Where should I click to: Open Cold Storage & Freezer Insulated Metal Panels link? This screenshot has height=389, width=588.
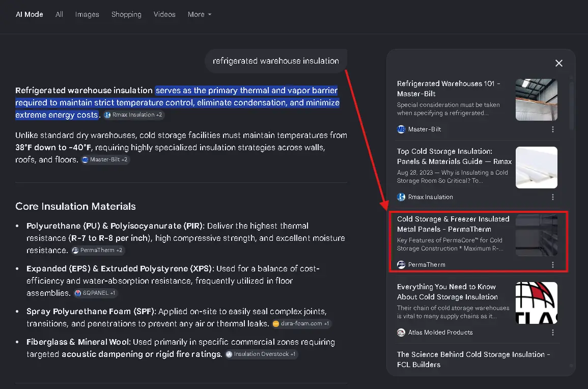click(453, 224)
